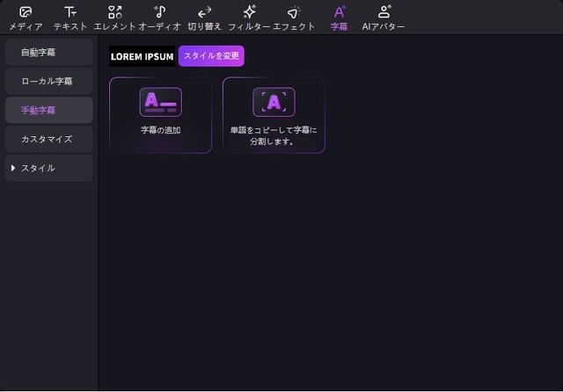Click the スタイルを変更 button
The image size is (563, 392).
click(x=211, y=56)
